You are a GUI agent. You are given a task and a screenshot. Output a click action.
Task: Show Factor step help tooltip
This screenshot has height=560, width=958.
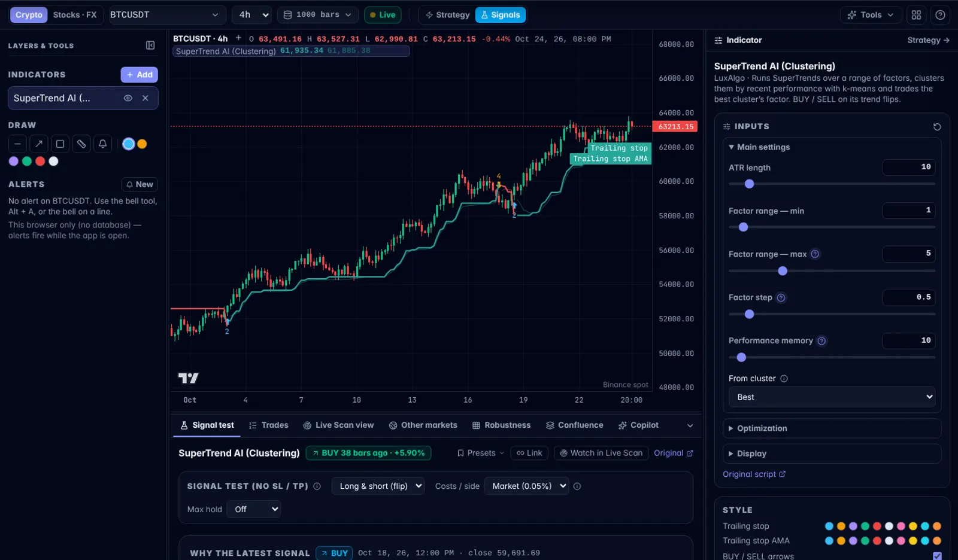coord(781,298)
